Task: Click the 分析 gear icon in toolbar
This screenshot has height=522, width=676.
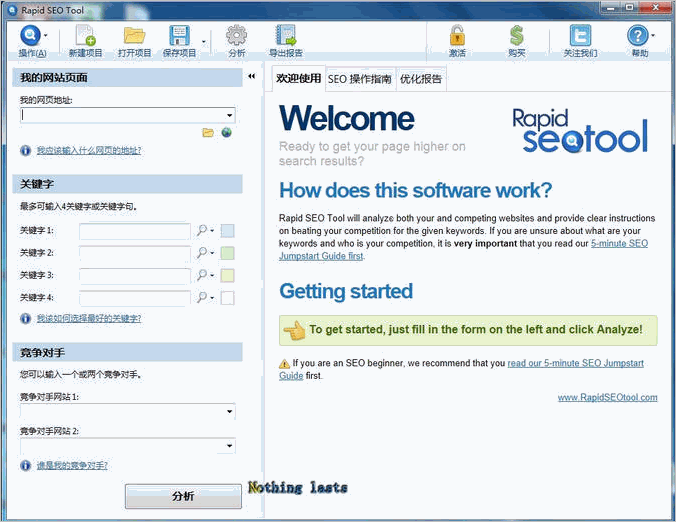Action: [236, 35]
